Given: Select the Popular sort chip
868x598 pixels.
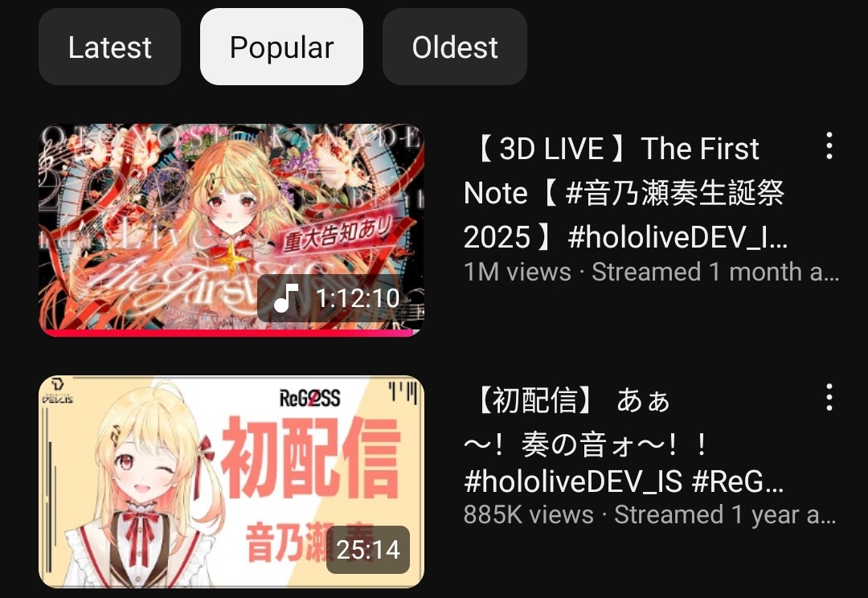Looking at the screenshot, I should (x=282, y=47).
